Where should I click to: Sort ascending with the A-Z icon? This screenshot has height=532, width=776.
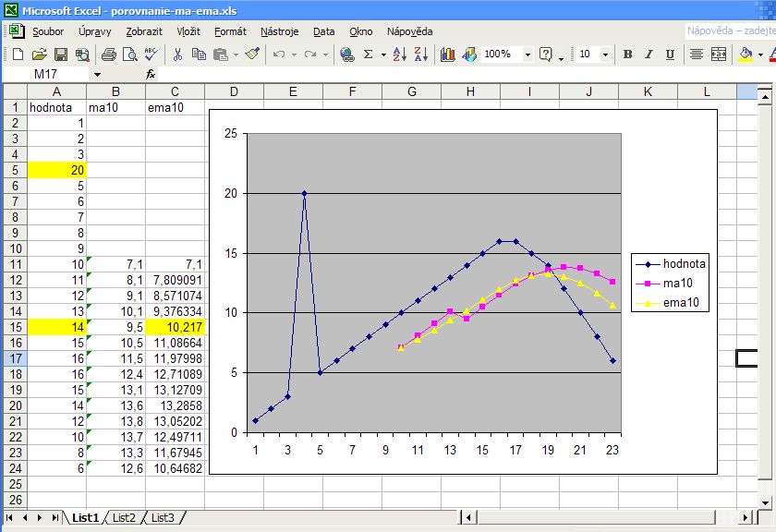coord(400,54)
